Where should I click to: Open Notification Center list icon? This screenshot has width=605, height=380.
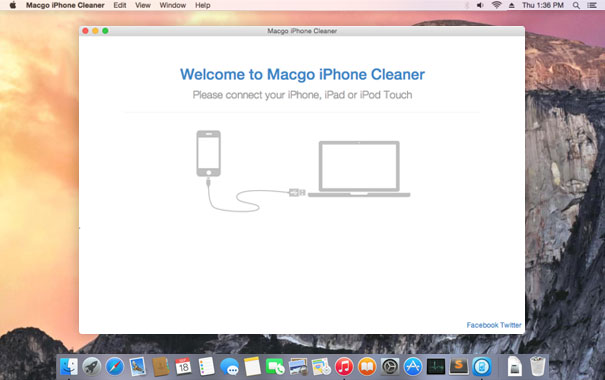tap(591, 5)
